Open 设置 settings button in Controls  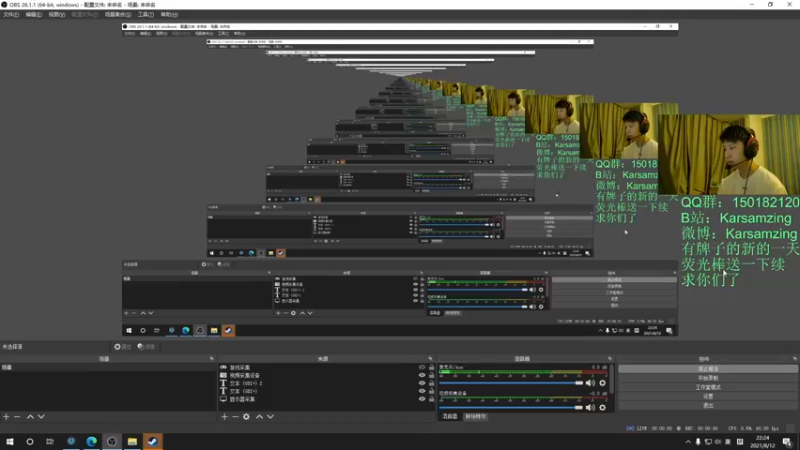pos(708,396)
